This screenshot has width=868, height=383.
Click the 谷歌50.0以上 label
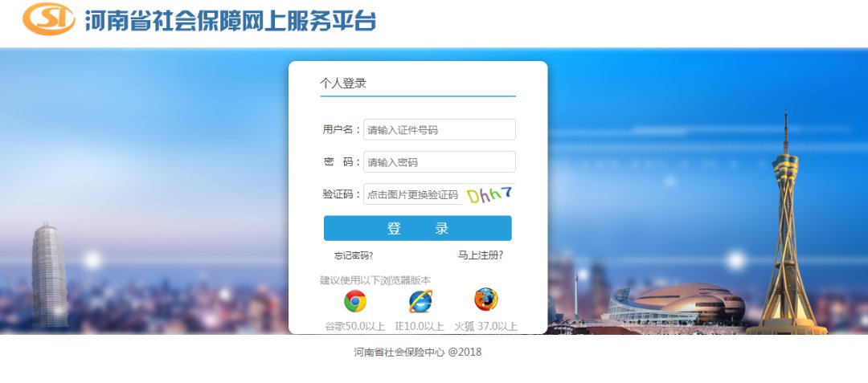[x=355, y=326]
